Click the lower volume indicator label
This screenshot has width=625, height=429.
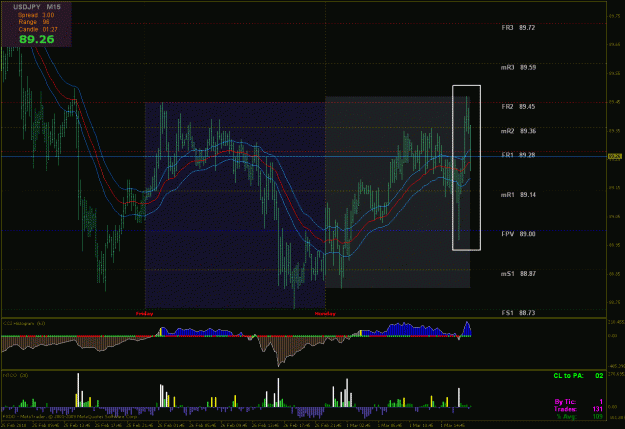pos(15,375)
